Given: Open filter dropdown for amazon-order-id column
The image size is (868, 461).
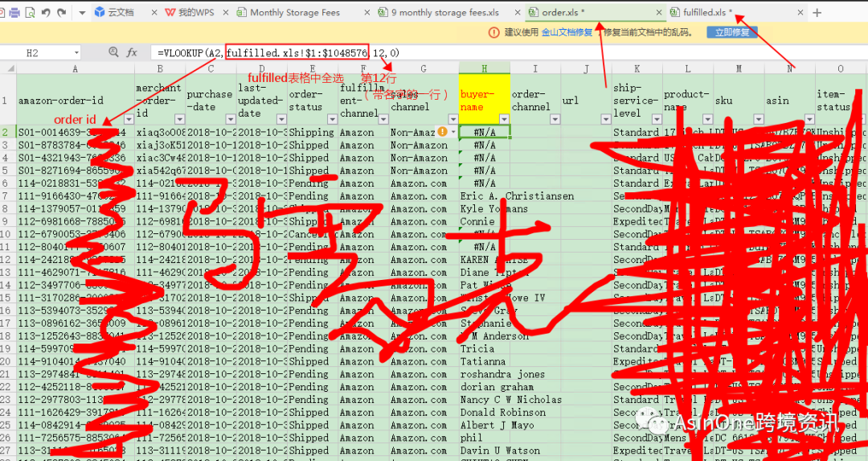Looking at the screenshot, I should coord(129,119).
